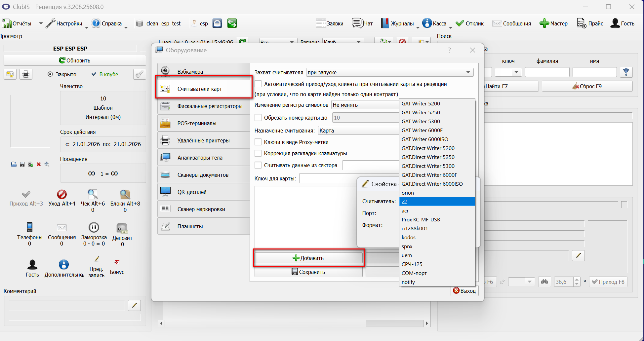Screen dimensions: 644x341
Task: Open the Журналы logs toolbar item
Action: click(x=385, y=23)
